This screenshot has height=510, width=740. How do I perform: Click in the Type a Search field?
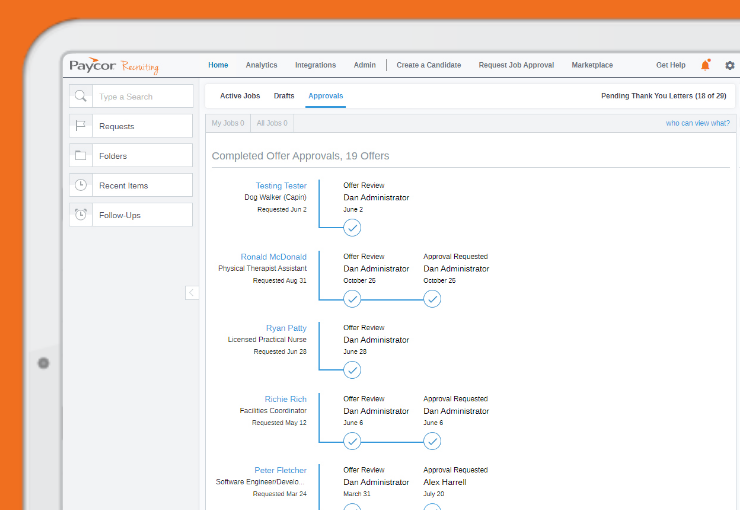pos(143,96)
